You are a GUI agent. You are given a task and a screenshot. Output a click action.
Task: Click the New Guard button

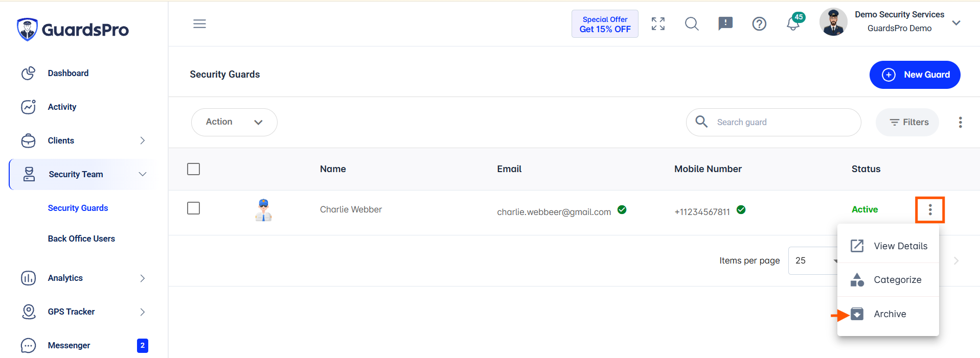click(x=915, y=75)
